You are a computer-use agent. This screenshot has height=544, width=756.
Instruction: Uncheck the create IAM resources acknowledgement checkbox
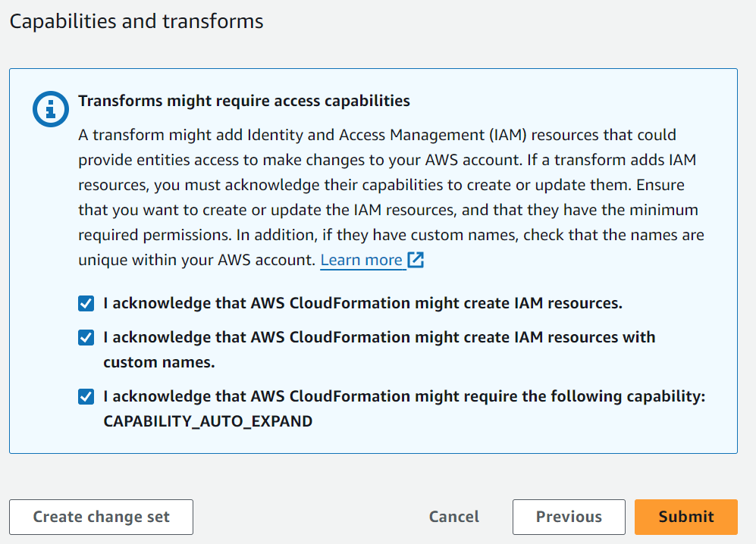point(86,304)
